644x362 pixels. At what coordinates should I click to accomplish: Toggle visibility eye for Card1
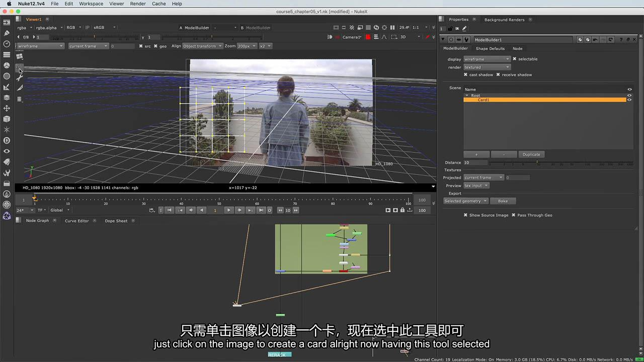629,100
